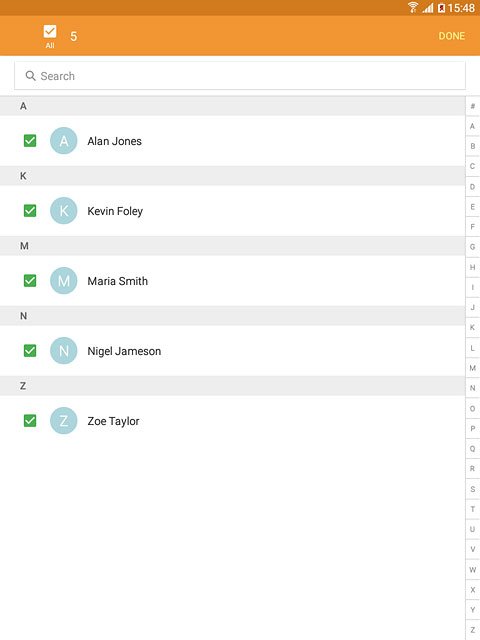Deselect Maria Smith checkbox
Image resolution: width=480 pixels, height=640 pixels.
click(30, 281)
